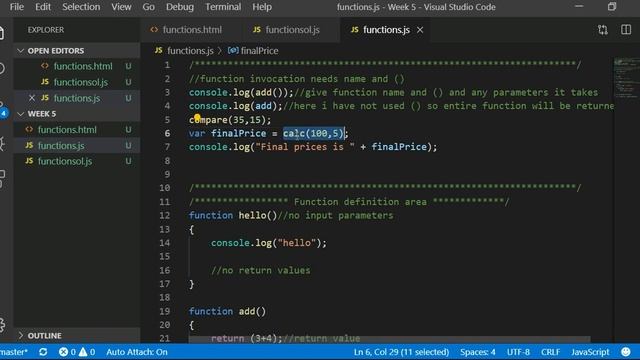This screenshot has height=360, width=640.
Task: Switch to functionsol.js tab
Action: [x=292, y=30]
